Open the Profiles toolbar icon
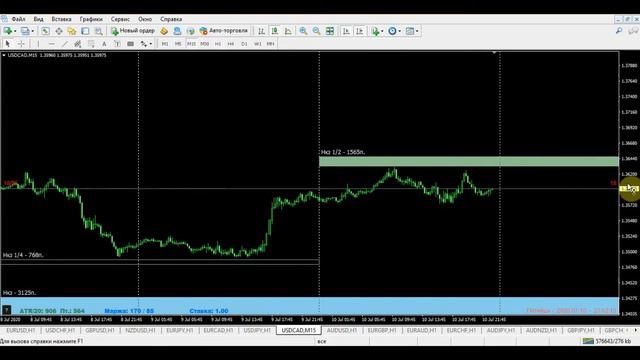The image size is (640, 360). coord(25,31)
